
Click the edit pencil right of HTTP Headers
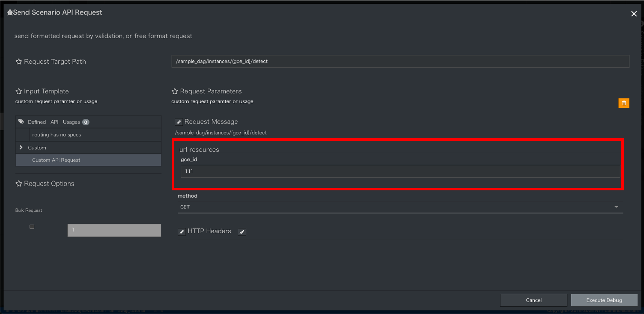[x=242, y=232]
